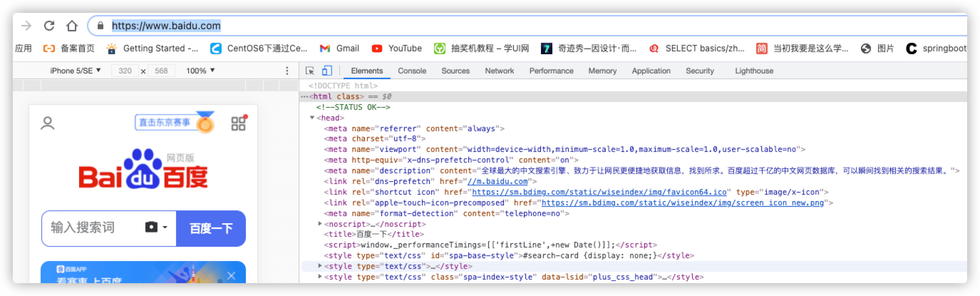Open the Getting Started bookmark
This screenshot has width=980, height=296.
152,49
